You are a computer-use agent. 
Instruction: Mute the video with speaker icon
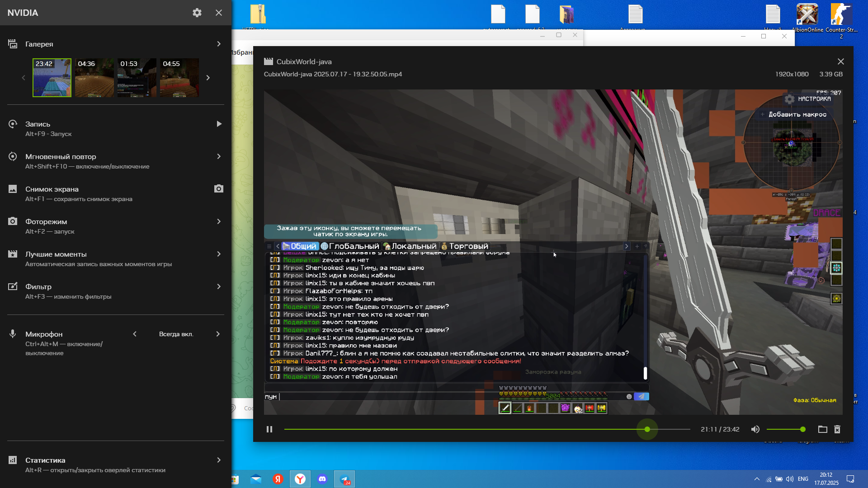pyautogui.click(x=755, y=429)
